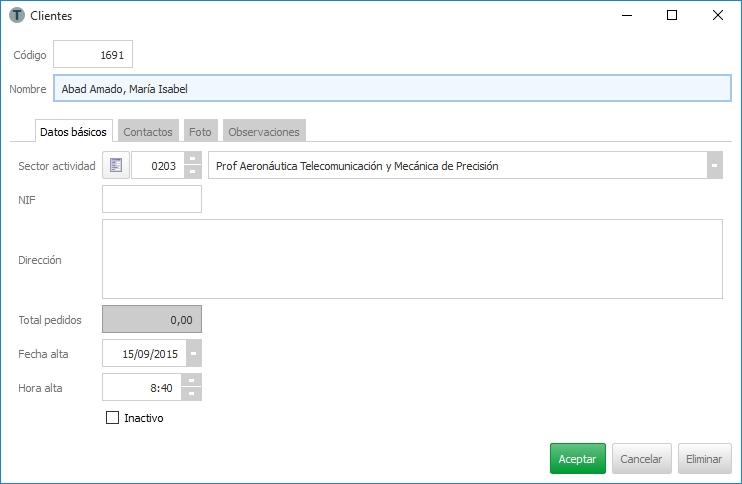Select the Observaciones tab
The height and width of the screenshot is (484, 742).
pos(263,132)
